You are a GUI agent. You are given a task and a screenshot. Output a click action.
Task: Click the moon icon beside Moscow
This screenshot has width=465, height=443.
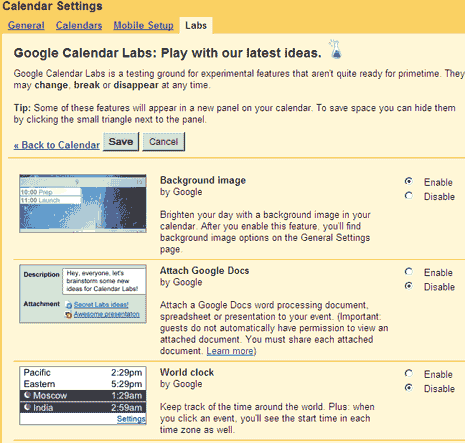click(27, 395)
